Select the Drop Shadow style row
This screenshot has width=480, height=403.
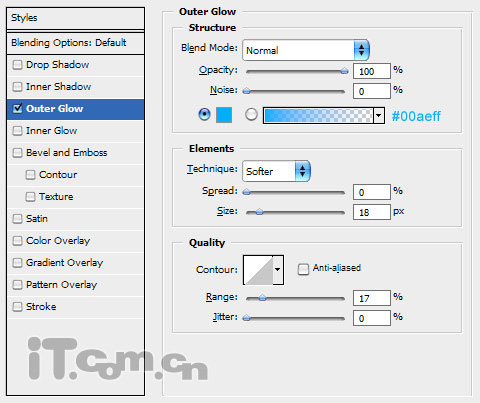[x=75, y=65]
